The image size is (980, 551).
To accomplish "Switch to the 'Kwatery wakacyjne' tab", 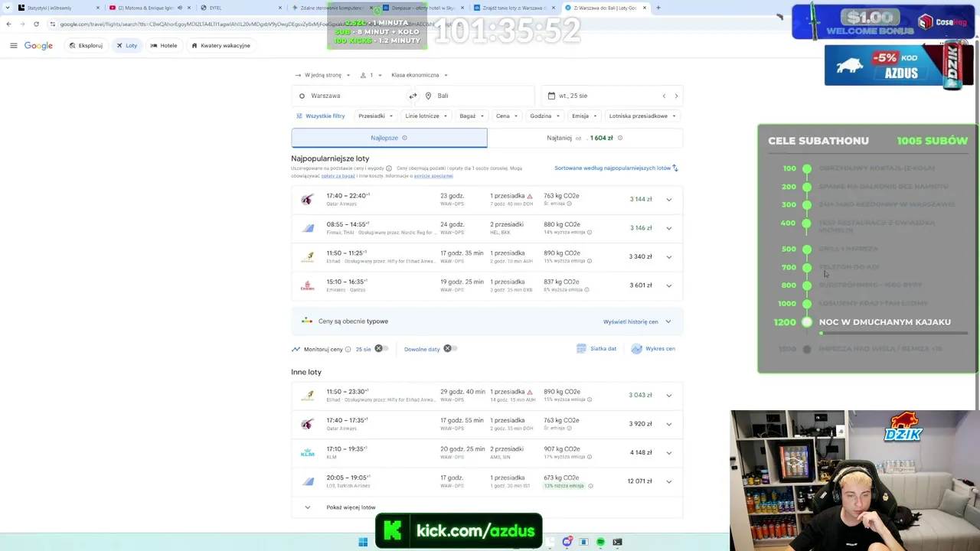I will [x=220, y=46].
